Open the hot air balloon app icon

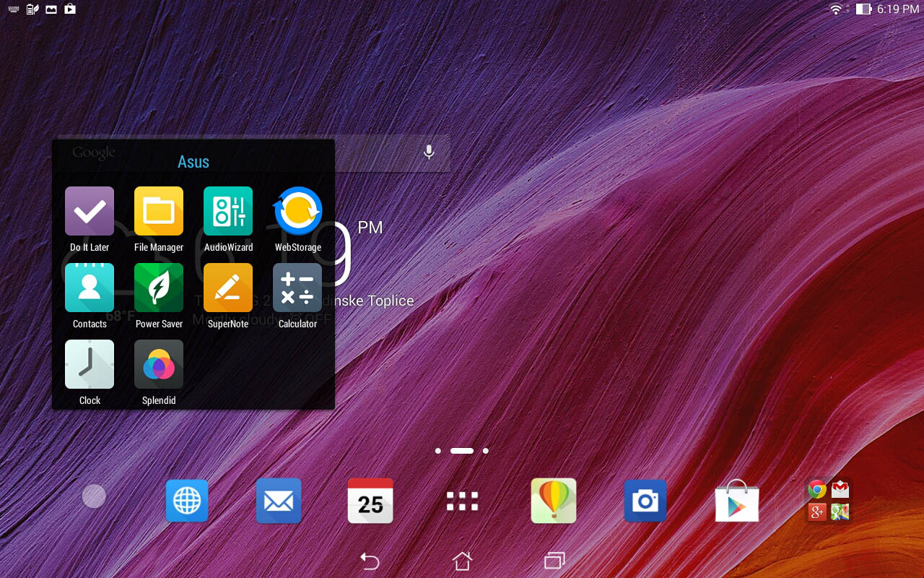(554, 500)
